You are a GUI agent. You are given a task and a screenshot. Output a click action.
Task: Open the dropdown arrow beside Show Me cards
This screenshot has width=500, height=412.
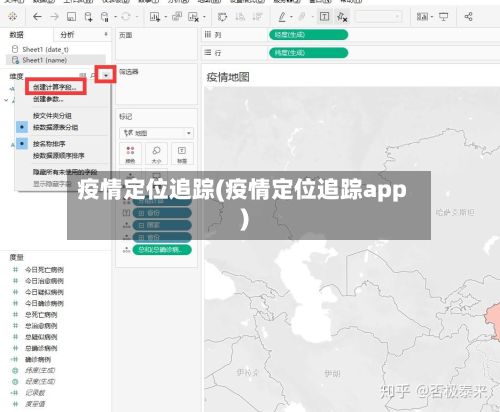432,17
